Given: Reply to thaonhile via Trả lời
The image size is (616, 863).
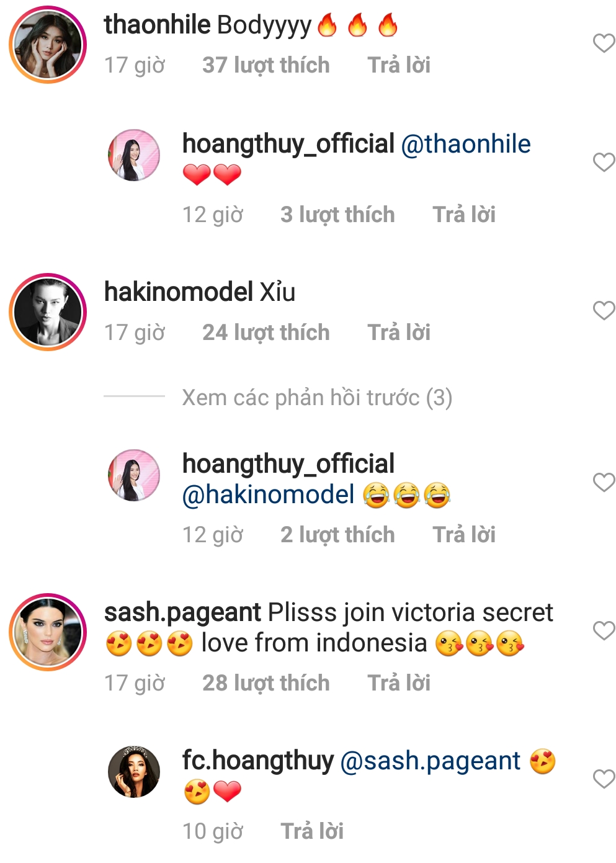Looking at the screenshot, I should pyautogui.click(x=399, y=65).
